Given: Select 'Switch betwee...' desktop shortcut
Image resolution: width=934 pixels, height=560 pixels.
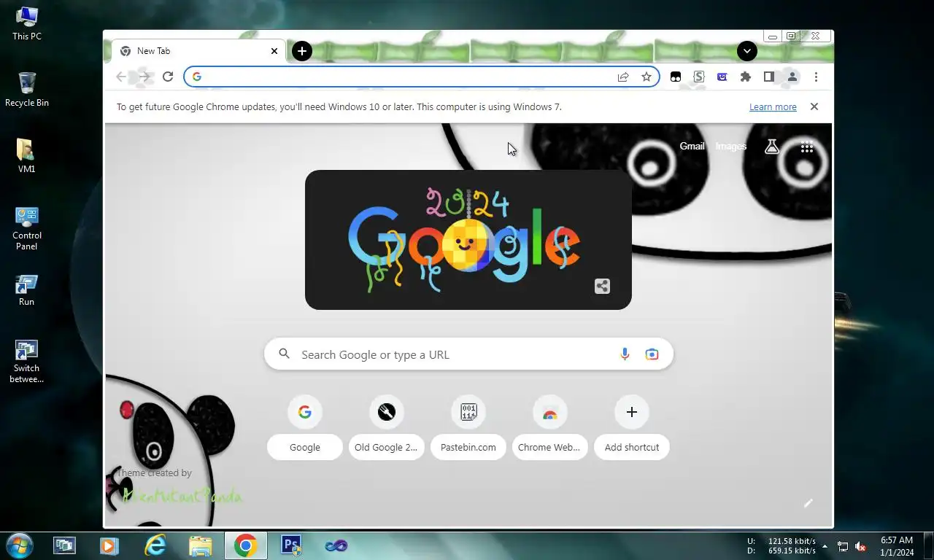Looking at the screenshot, I should [x=27, y=361].
